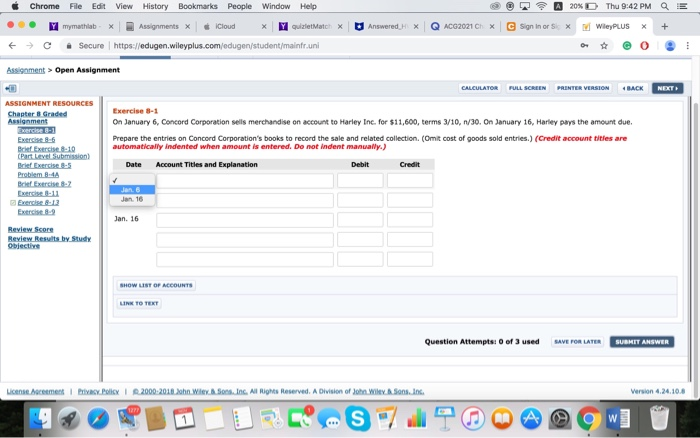Click Link To Text button
Image resolution: width=700 pixels, height=438 pixels.
(139, 304)
